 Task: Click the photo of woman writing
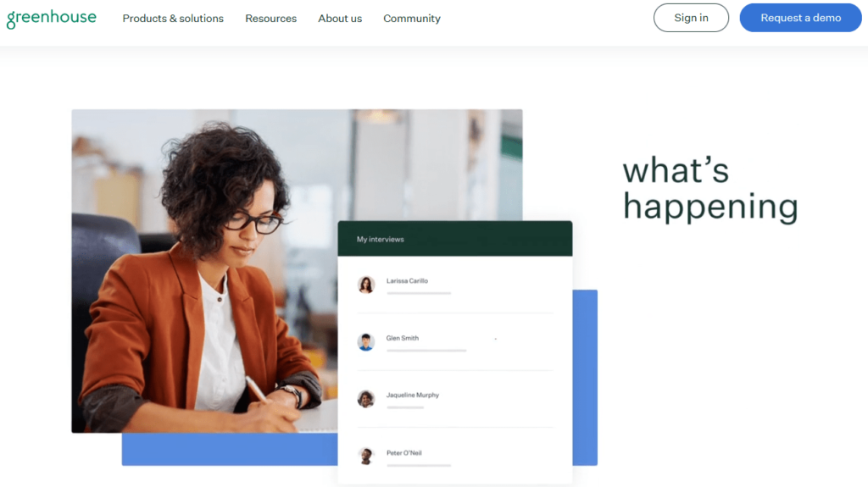[205, 271]
